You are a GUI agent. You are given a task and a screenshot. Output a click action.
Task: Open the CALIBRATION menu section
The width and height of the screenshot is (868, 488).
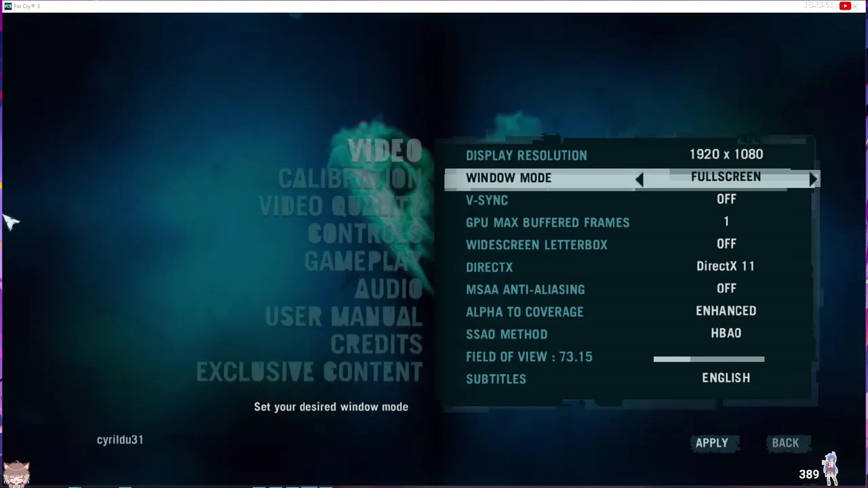[x=350, y=178]
